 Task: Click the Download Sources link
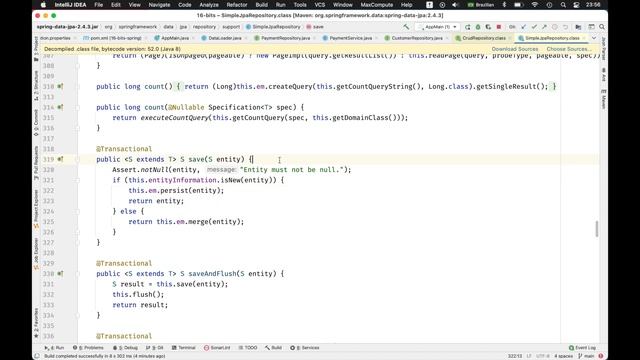514,49
